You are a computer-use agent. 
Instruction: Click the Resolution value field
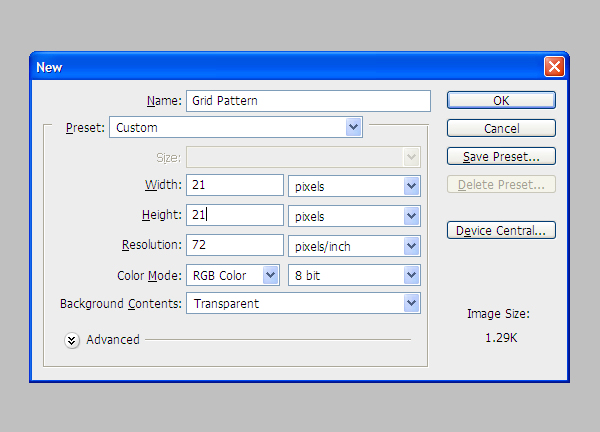(235, 245)
